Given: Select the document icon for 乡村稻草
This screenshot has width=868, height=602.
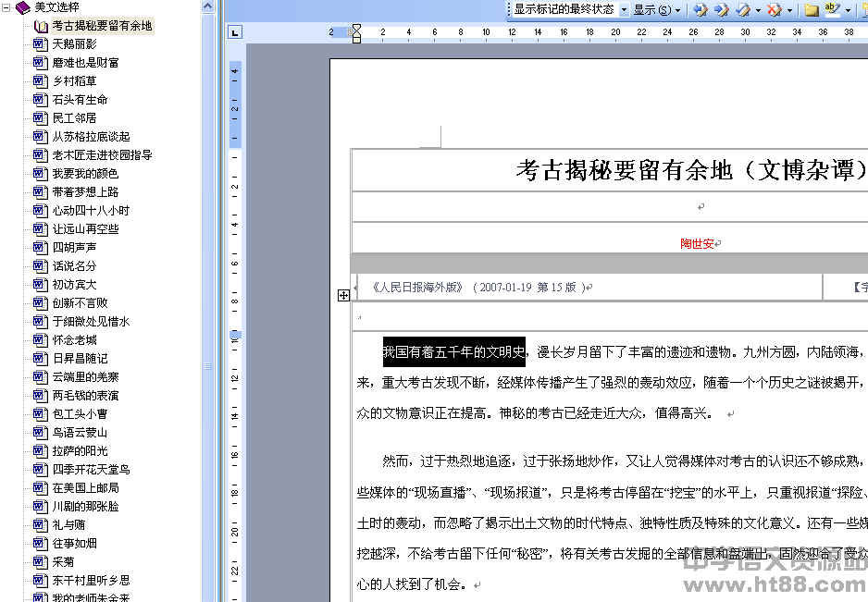Looking at the screenshot, I should coord(41,81).
